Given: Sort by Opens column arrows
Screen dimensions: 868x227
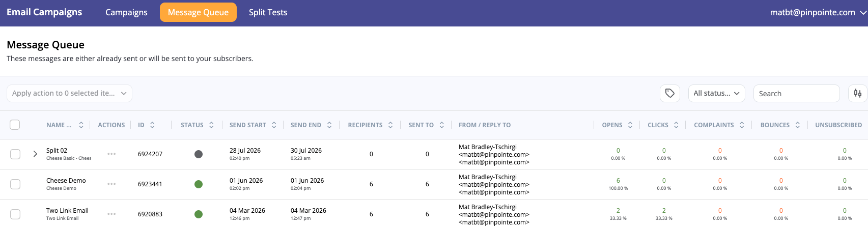Looking at the screenshot, I should (x=630, y=125).
